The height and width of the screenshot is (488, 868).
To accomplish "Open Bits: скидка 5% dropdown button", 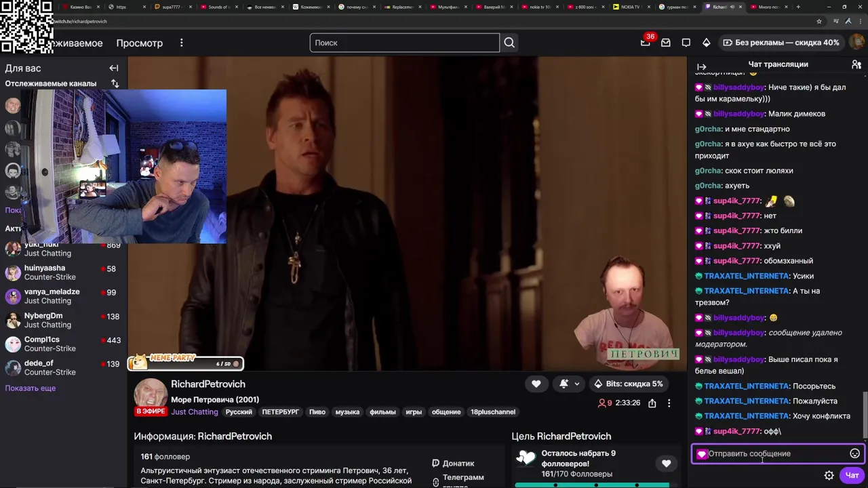I will pyautogui.click(x=628, y=384).
